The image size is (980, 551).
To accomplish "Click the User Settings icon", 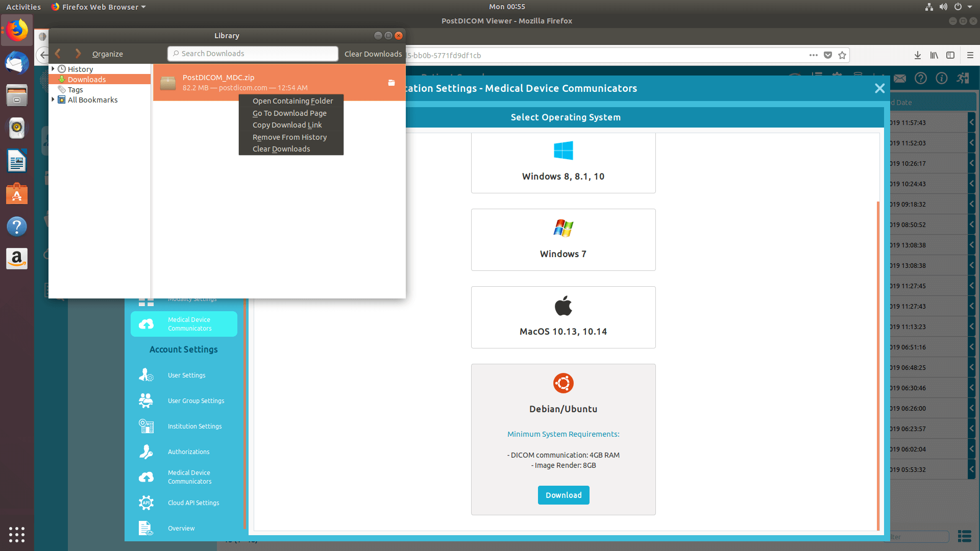I will pyautogui.click(x=146, y=375).
